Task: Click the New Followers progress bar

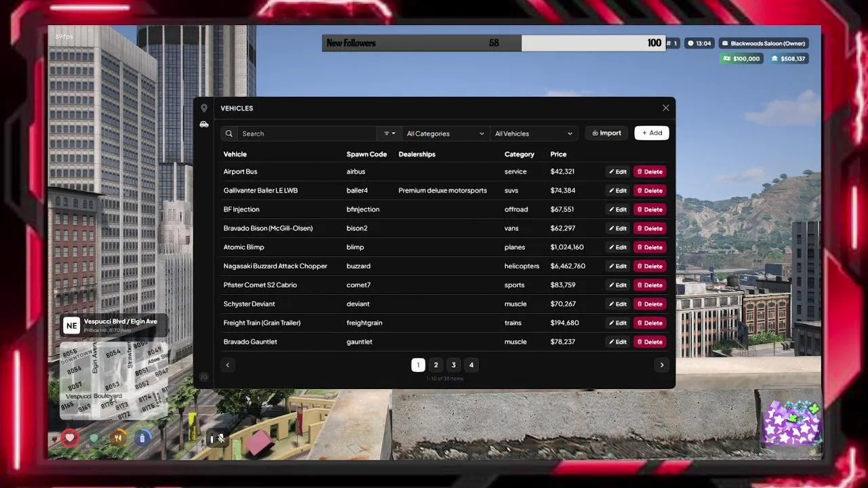Action: tap(493, 43)
